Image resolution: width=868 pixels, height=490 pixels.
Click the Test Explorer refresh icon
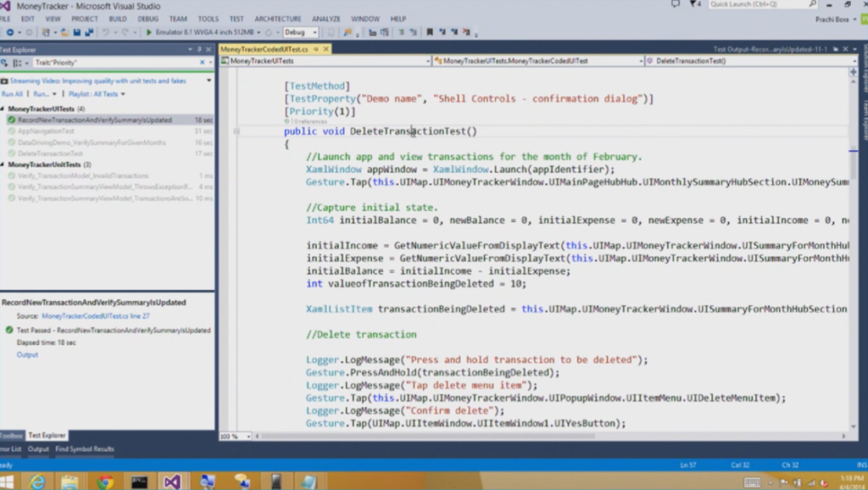pos(4,63)
